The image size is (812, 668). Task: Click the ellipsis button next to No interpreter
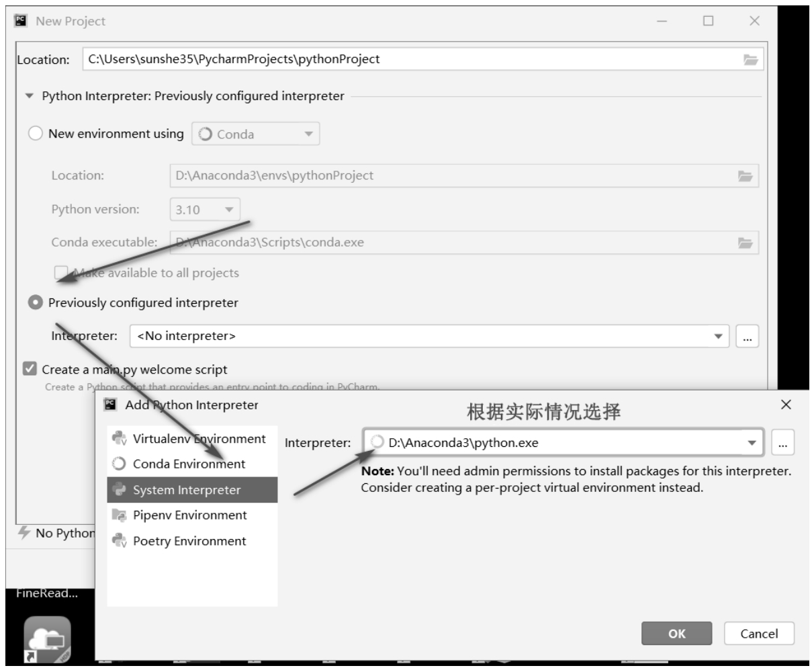[x=748, y=336]
